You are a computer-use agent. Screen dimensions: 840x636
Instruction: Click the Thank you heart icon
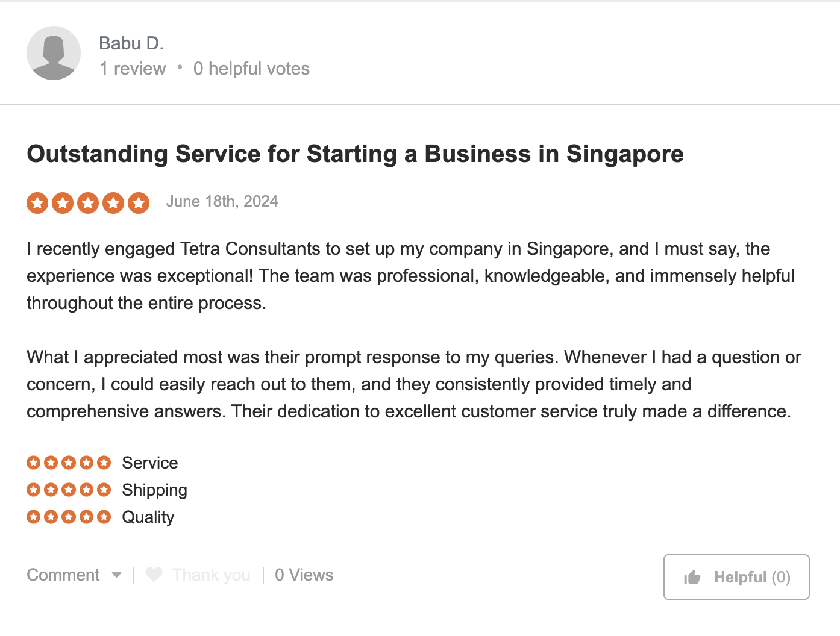point(154,575)
